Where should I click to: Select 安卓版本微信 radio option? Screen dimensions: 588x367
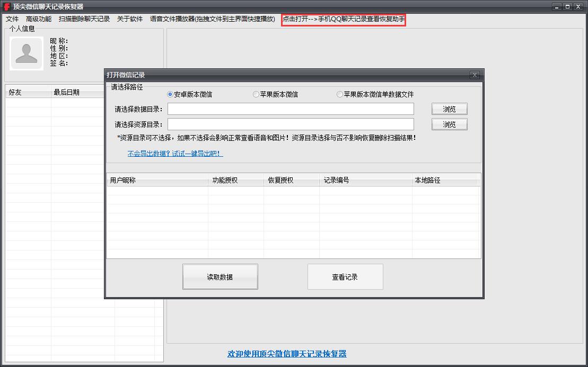point(170,94)
